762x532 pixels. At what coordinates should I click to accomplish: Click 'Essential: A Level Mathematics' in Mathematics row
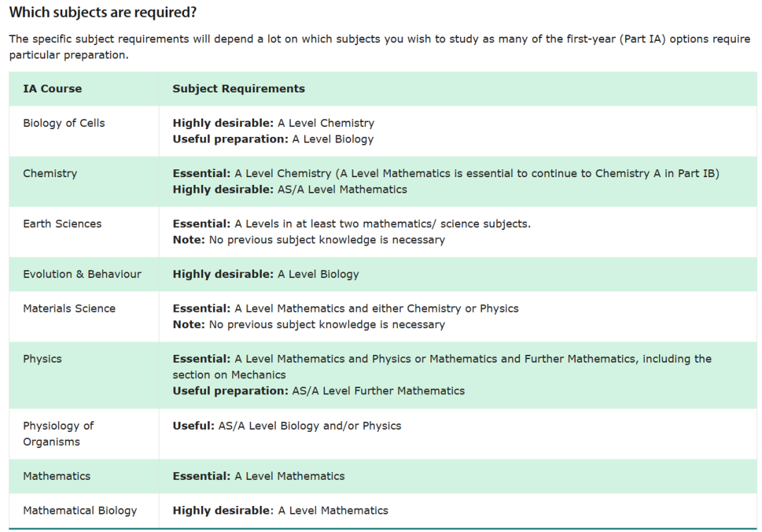coord(258,476)
